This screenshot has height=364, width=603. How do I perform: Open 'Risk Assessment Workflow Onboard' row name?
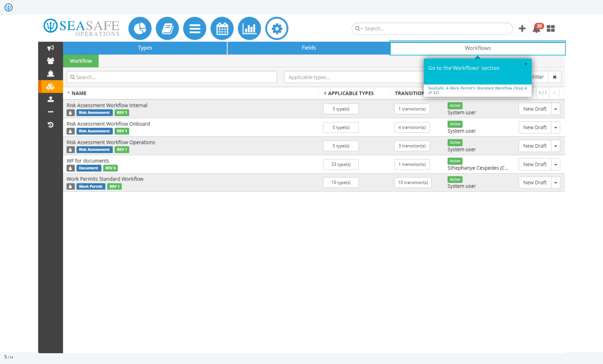coord(108,124)
